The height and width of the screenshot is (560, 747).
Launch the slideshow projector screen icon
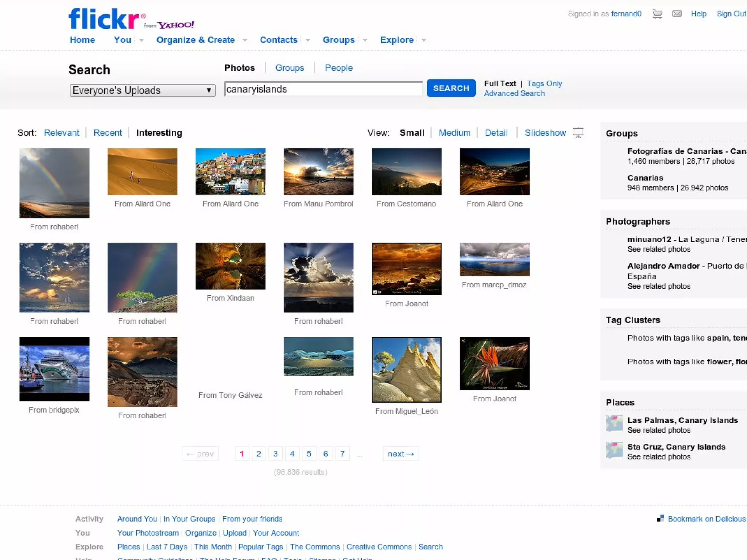[x=578, y=133]
